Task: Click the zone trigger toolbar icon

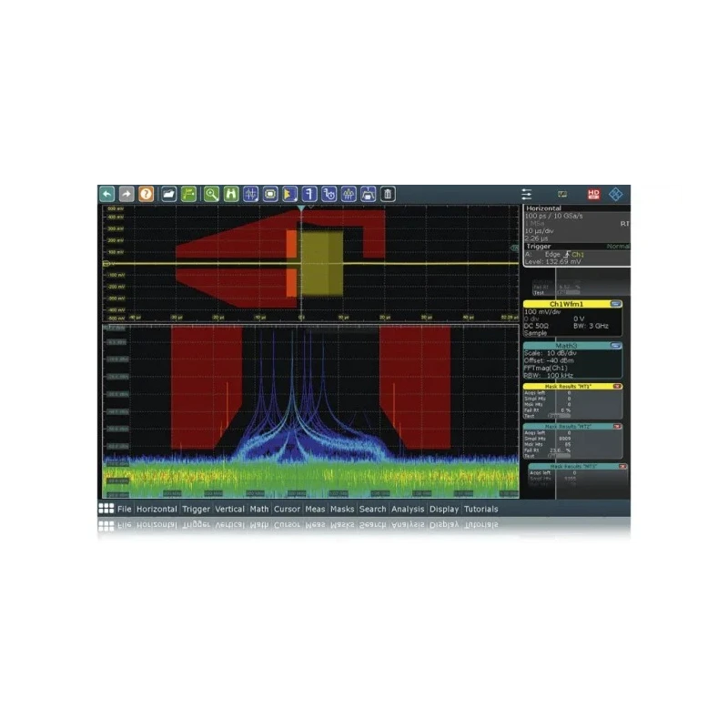Action: pos(368,194)
